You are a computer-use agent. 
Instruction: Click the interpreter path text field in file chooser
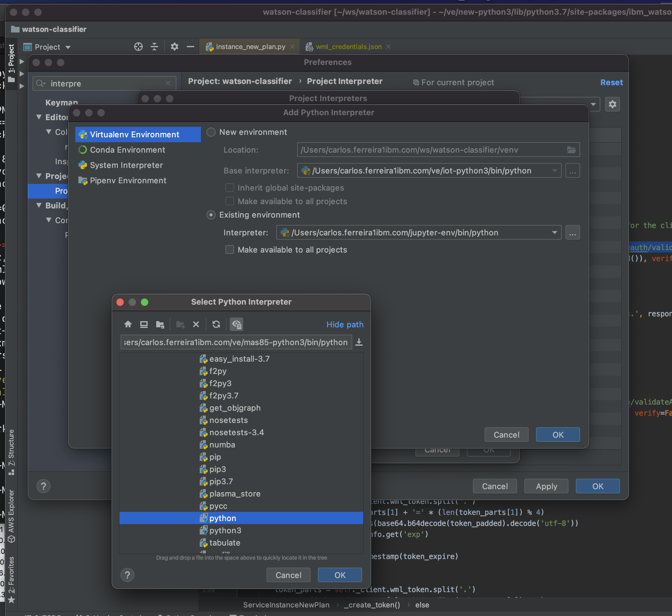click(236, 342)
